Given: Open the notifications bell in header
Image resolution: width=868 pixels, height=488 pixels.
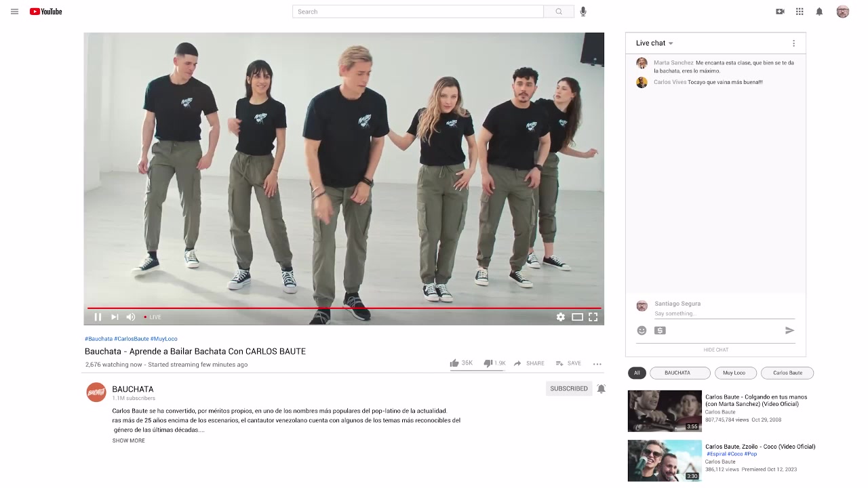Looking at the screenshot, I should pos(819,12).
